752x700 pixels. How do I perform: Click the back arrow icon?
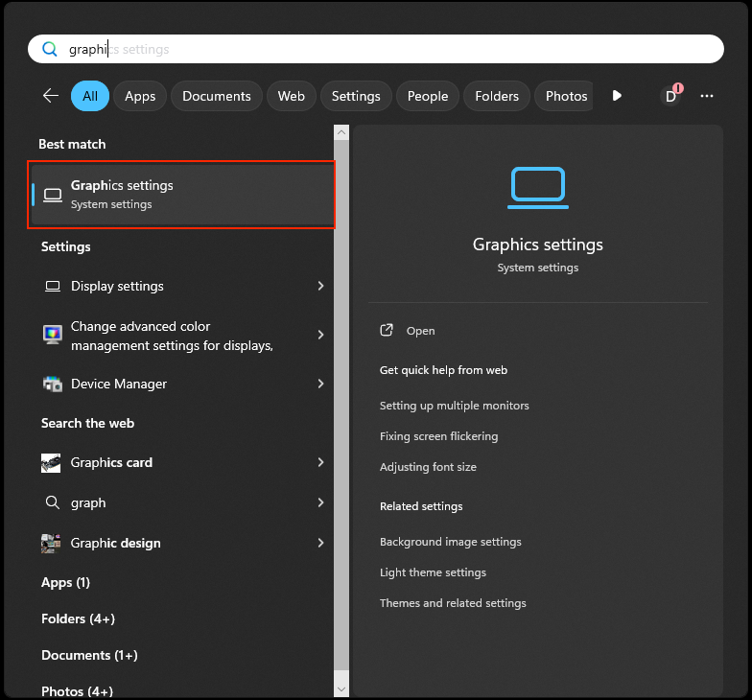50,96
